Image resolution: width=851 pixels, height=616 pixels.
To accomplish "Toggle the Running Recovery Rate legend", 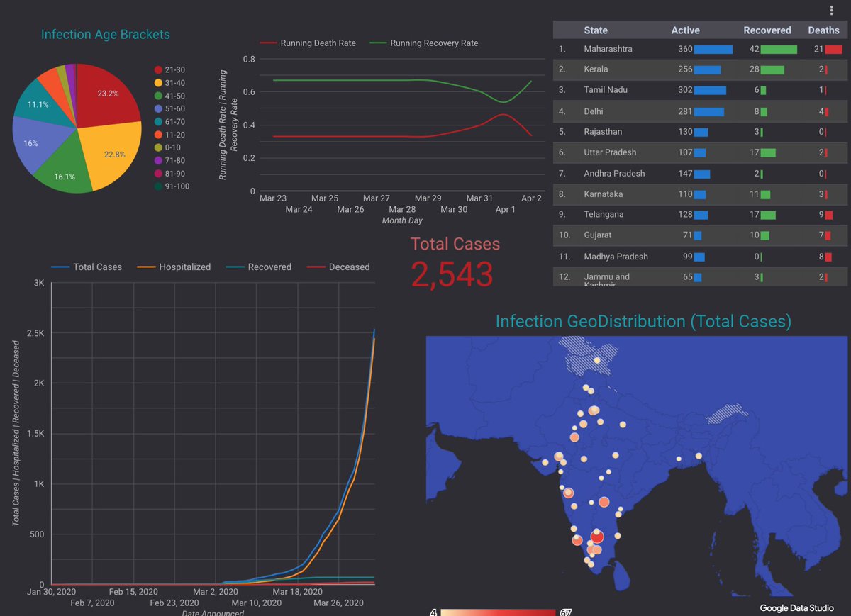I will pyautogui.click(x=423, y=43).
